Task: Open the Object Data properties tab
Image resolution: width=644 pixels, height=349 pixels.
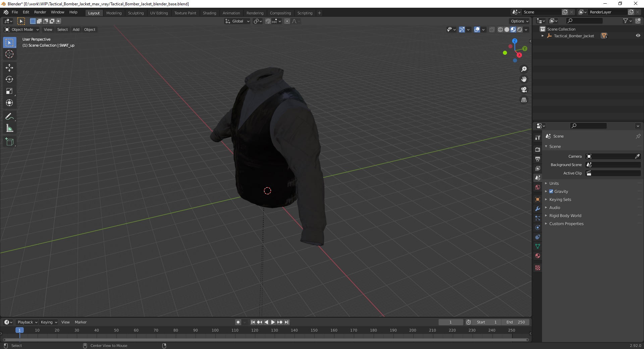Action: [538, 246]
